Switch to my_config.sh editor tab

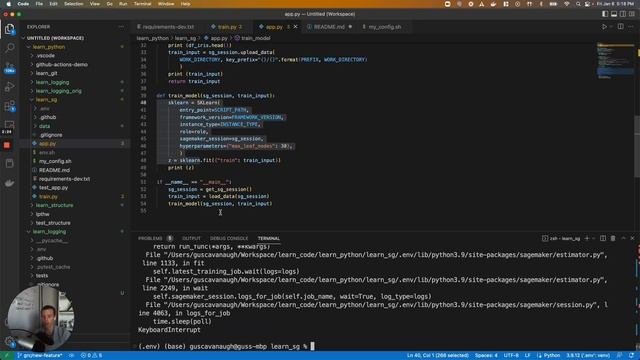coord(384,27)
